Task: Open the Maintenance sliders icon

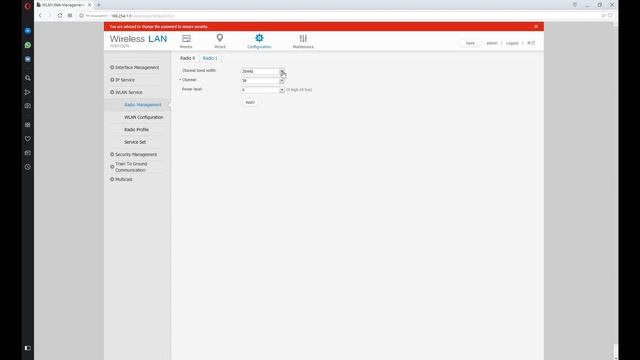Action: tap(303, 38)
